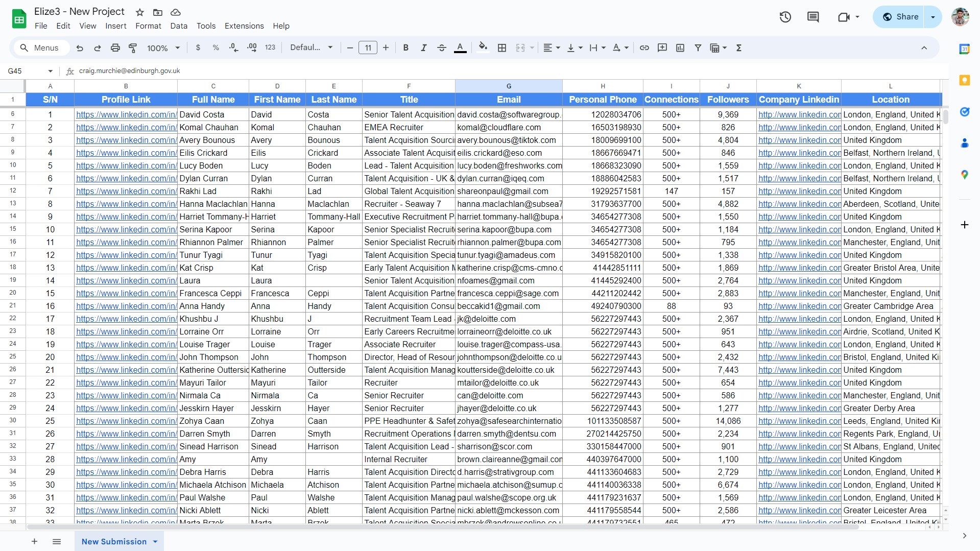
Task: Open the Data menu
Action: 179,26
